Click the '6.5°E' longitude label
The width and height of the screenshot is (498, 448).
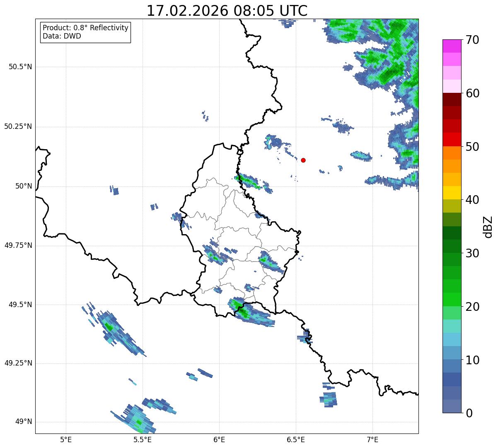click(296, 439)
